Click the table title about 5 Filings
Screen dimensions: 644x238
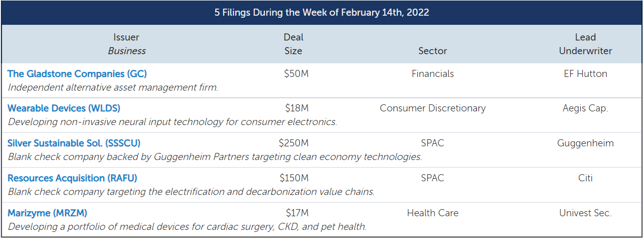(x=322, y=13)
